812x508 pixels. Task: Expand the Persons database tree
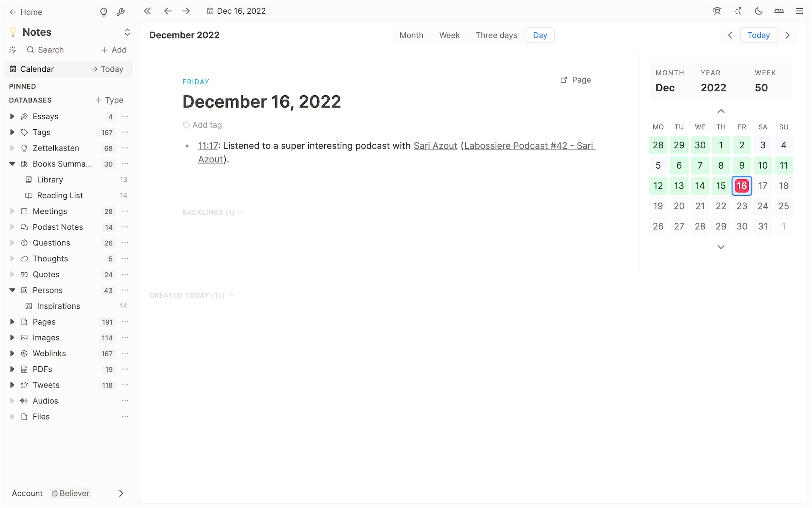(12, 290)
